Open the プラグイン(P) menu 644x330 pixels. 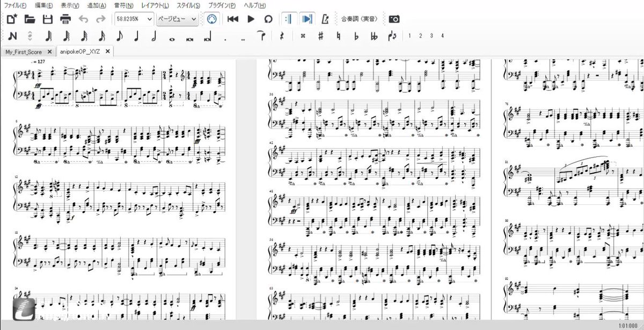(x=222, y=5)
